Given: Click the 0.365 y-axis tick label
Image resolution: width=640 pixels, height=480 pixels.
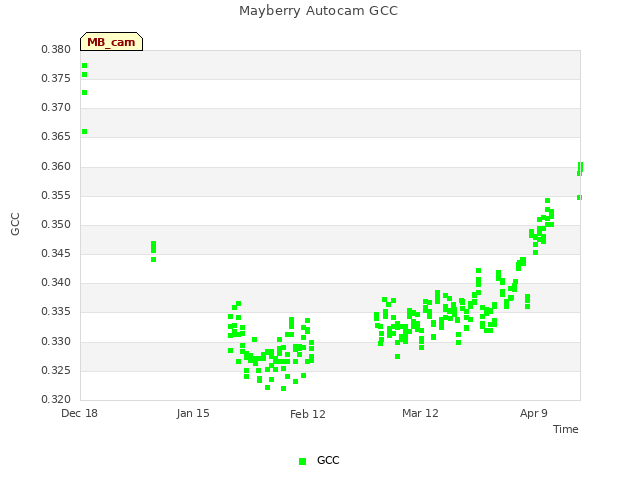Looking at the screenshot, I should tap(56, 136).
